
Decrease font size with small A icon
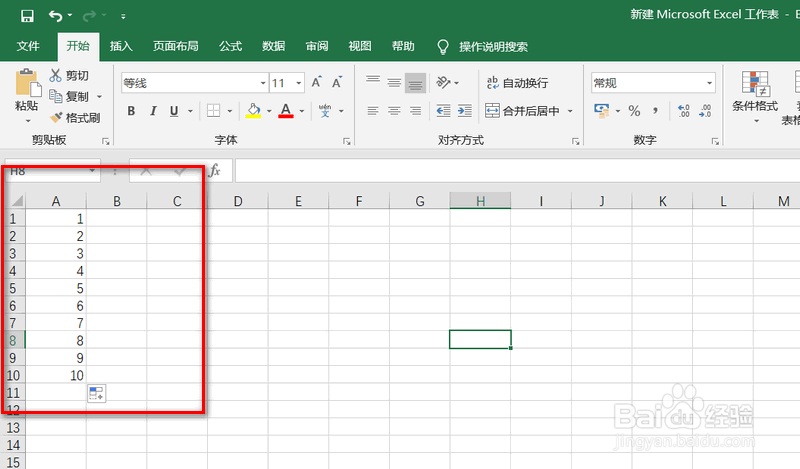point(337,82)
